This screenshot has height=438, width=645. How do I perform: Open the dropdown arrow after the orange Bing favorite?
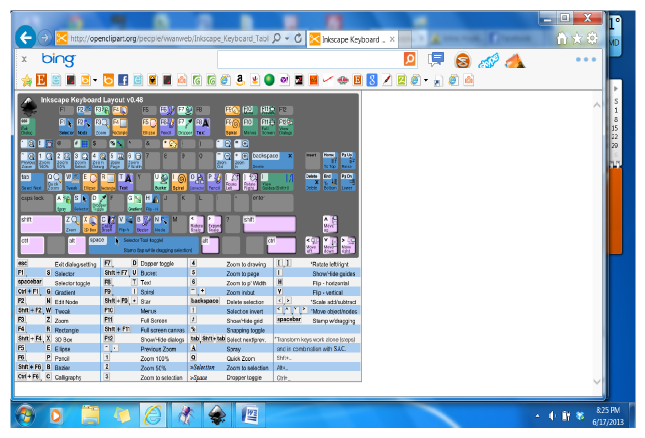(95, 80)
